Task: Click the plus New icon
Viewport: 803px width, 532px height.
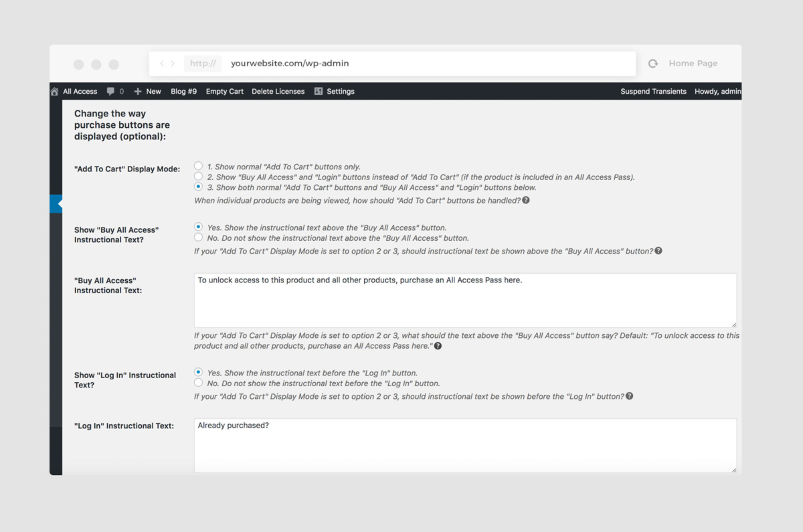Action: click(138, 92)
